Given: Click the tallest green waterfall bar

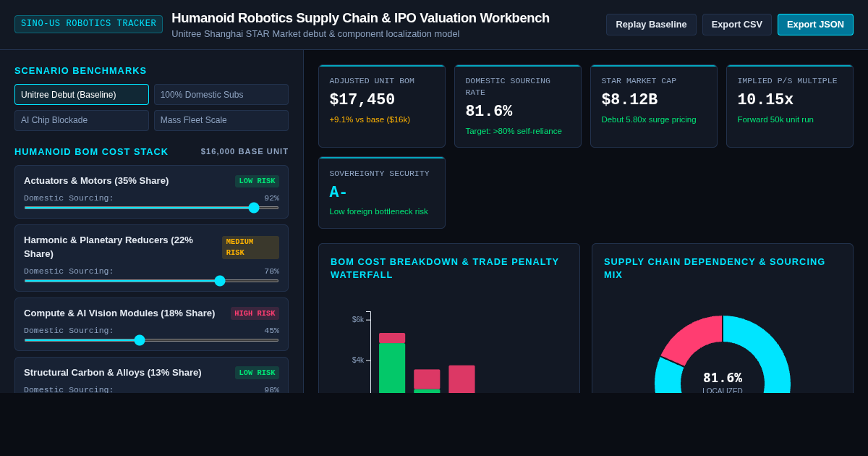Looking at the screenshot, I should click(x=392, y=368).
